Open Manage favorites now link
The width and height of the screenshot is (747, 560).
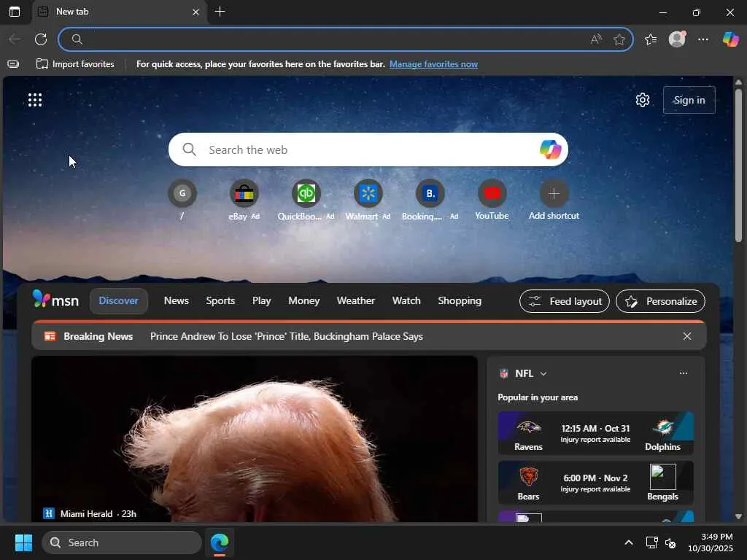point(433,64)
